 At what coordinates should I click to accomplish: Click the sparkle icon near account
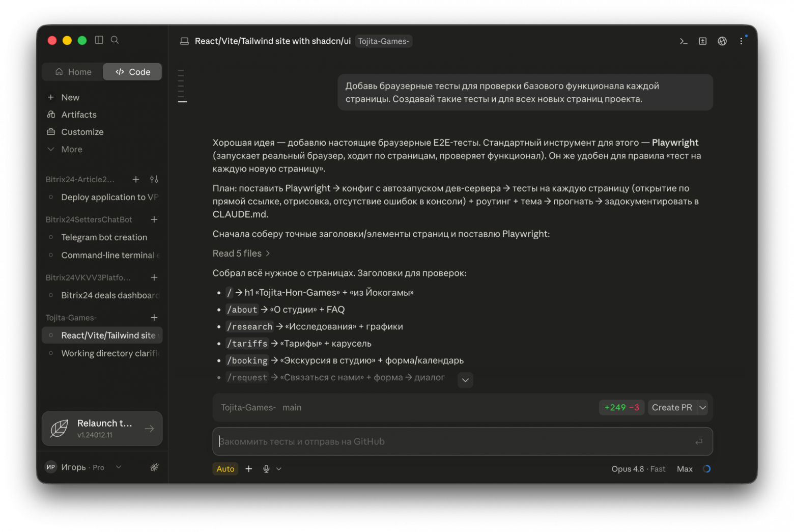tap(154, 467)
